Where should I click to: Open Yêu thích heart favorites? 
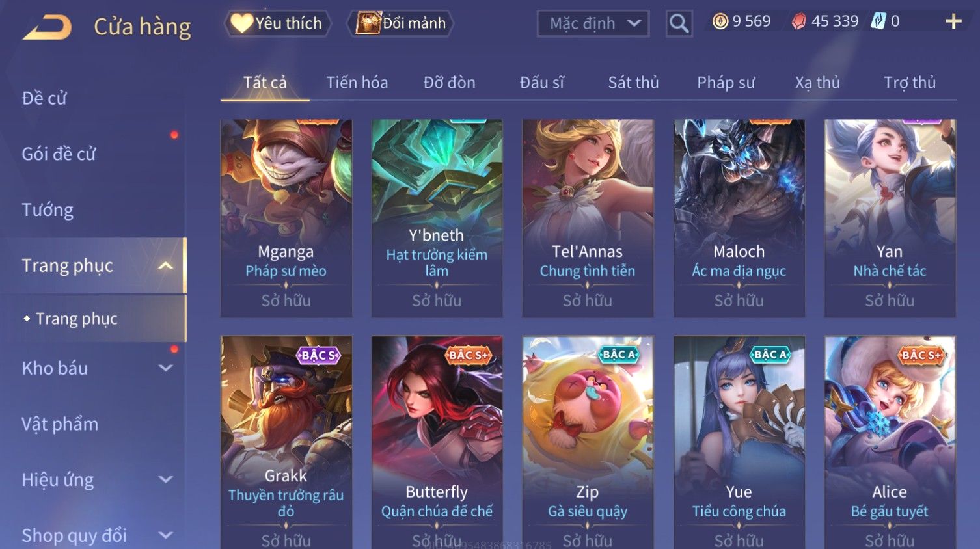(277, 23)
